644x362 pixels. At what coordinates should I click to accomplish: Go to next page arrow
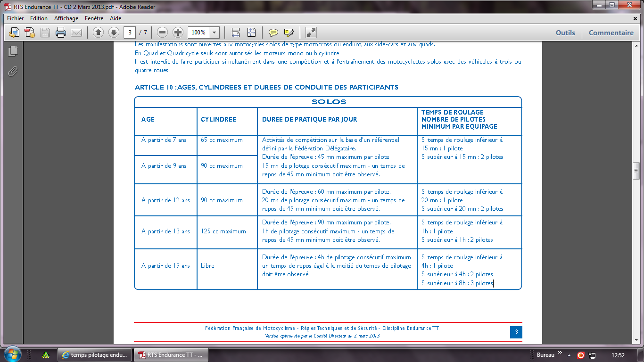coord(114,33)
